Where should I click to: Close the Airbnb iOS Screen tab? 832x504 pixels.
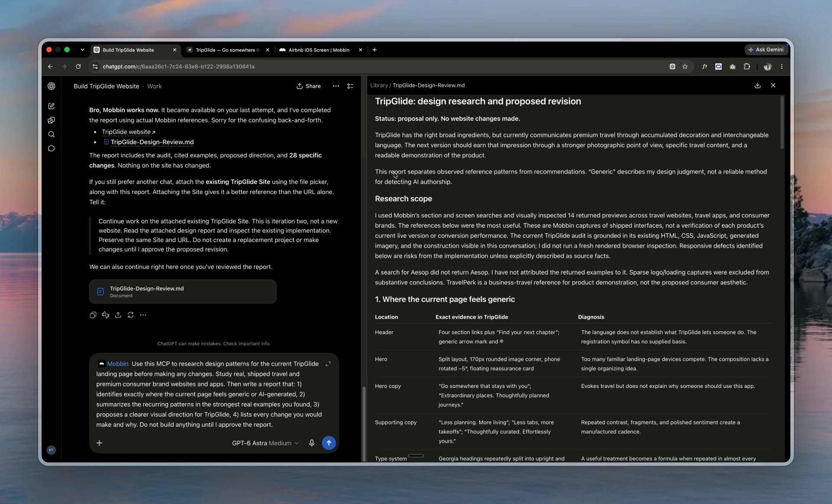point(360,50)
